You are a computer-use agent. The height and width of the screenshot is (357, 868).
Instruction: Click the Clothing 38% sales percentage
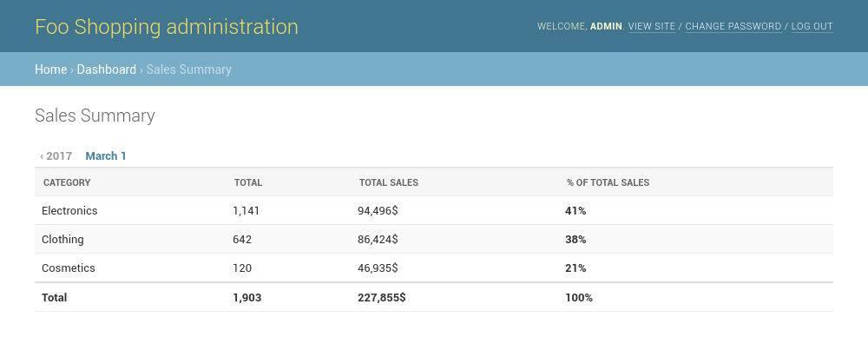(x=575, y=240)
